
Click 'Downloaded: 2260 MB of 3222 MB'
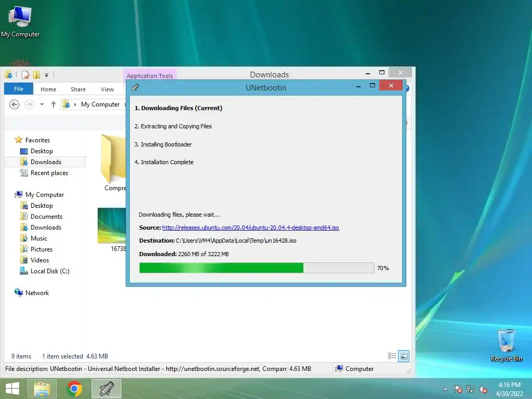pyautogui.click(x=184, y=254)
